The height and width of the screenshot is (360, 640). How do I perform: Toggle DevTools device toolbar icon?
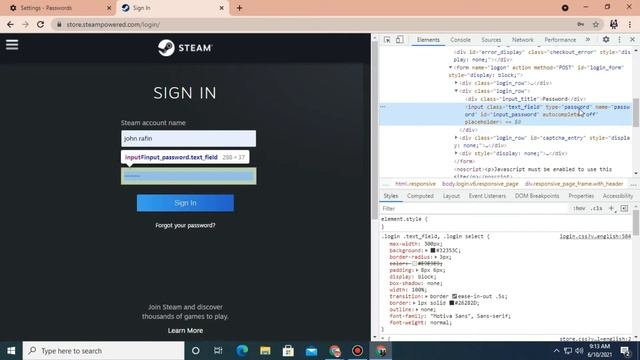(x=400, y=40)
